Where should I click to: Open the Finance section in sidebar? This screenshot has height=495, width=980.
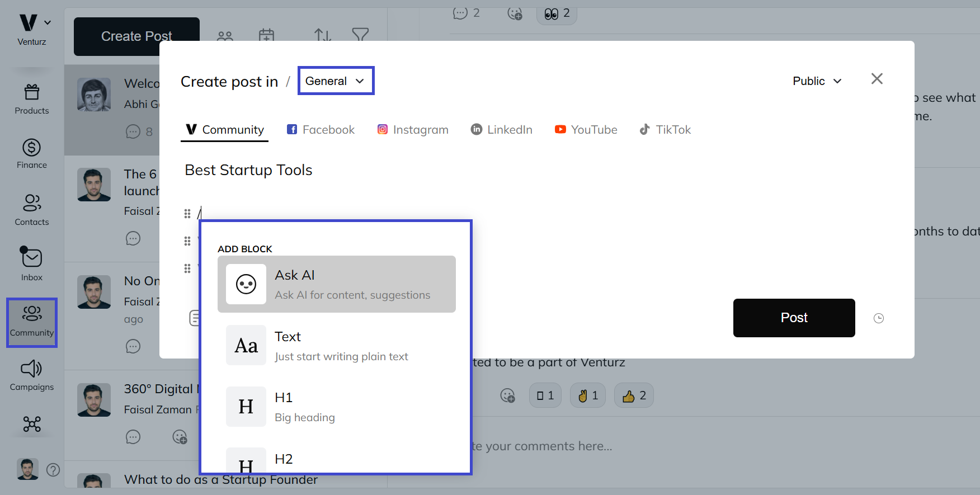point(32,154)
